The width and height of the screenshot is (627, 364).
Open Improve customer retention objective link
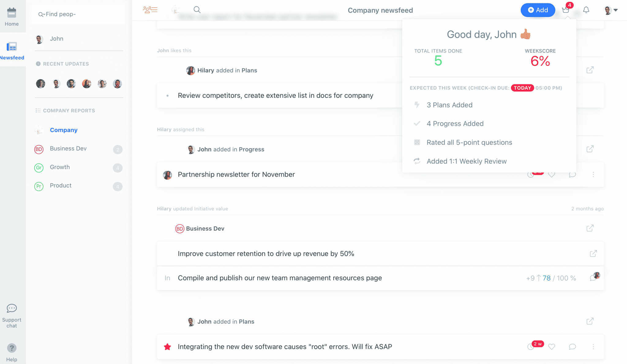click(593, 253)
